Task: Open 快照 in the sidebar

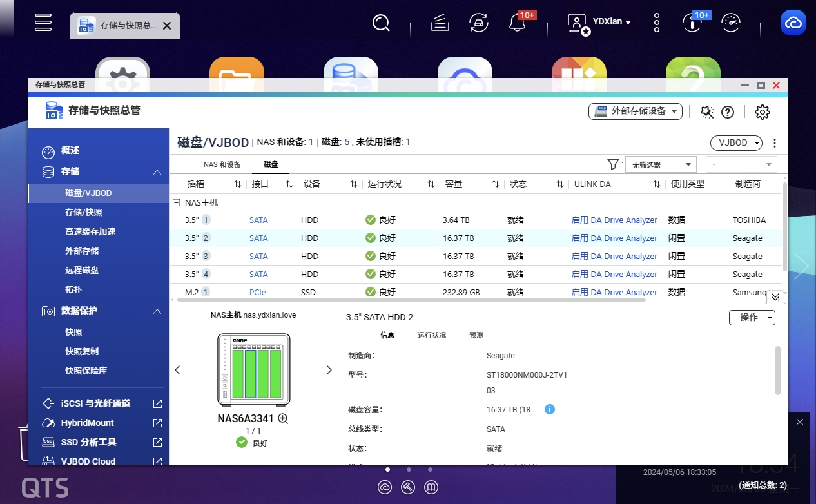Action: 73,332
